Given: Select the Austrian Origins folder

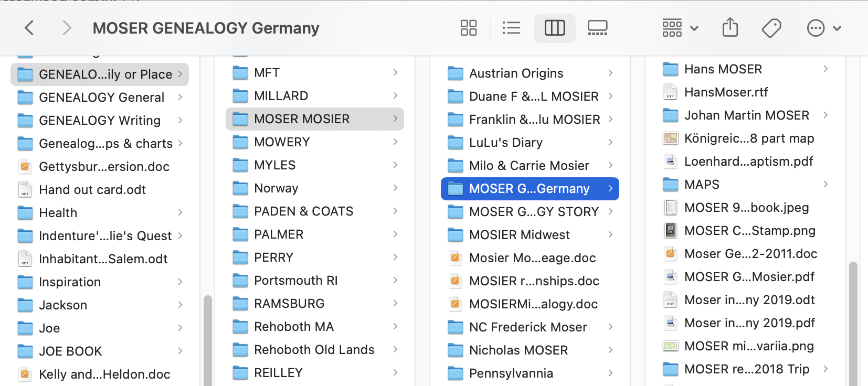Looking at the screenshot, I should (516, 73).
